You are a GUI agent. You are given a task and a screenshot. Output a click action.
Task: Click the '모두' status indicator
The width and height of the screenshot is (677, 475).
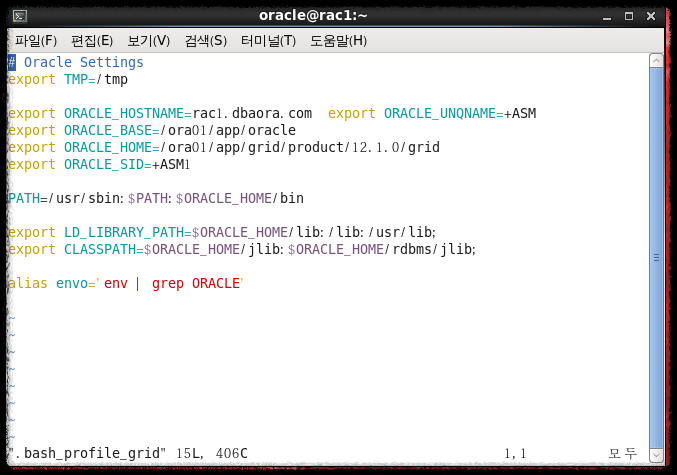pyautogui.click(x=623, y=453)
